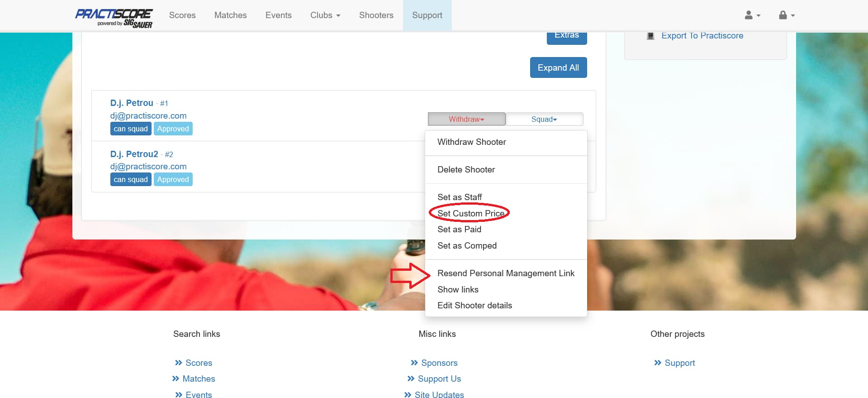Click the chevron icon beside footer Support link
This screenshot has width=868, height=398.
[x=658, y=363]
